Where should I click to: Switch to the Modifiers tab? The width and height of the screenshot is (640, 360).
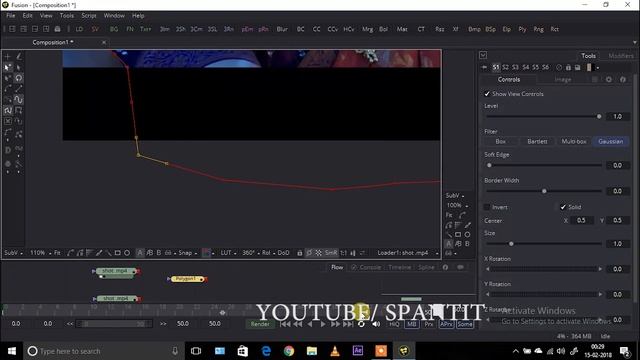(x=620, y=56)
